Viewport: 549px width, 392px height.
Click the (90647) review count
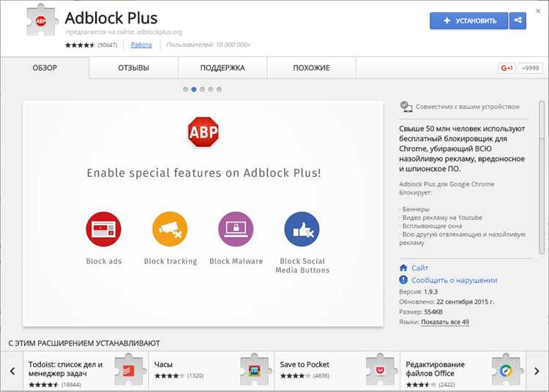tap(107, 45)
